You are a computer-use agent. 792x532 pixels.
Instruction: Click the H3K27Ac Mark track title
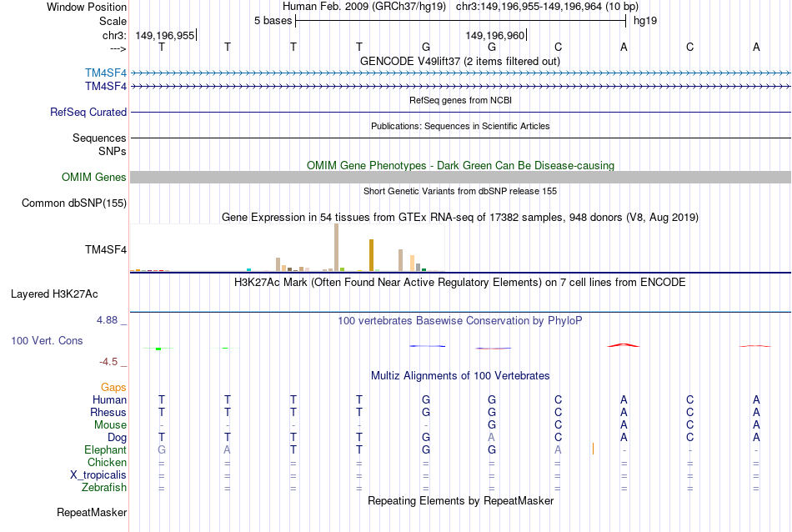click(459, 282)
